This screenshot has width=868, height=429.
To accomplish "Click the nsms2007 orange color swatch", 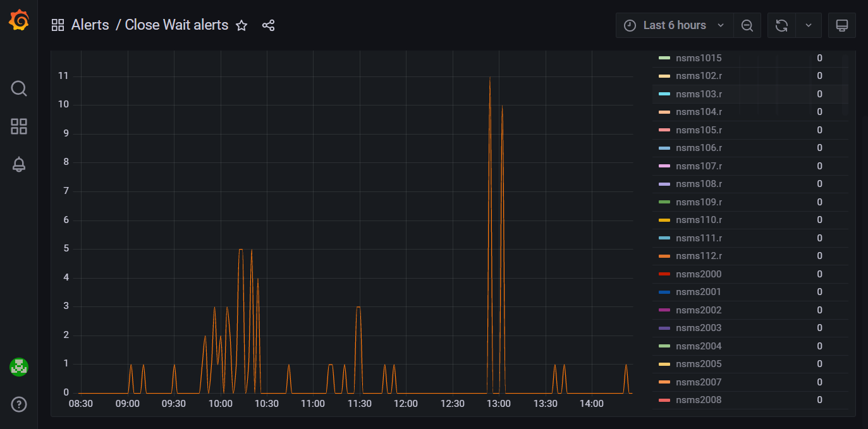I will (664, 382).
